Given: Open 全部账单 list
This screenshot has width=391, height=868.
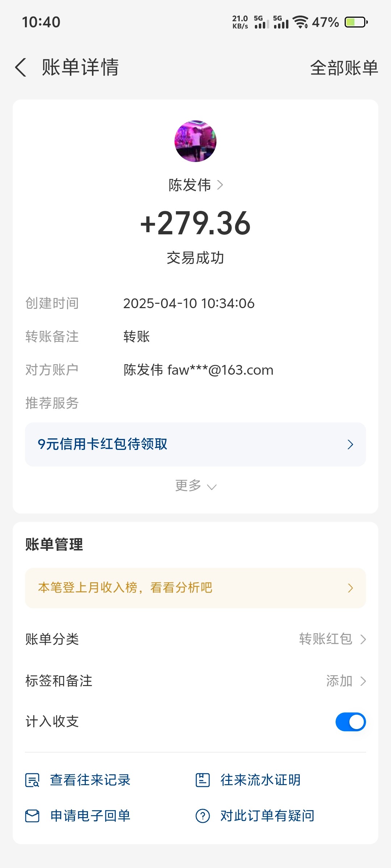Looking at the screenshot, I should tap(344, 68).
